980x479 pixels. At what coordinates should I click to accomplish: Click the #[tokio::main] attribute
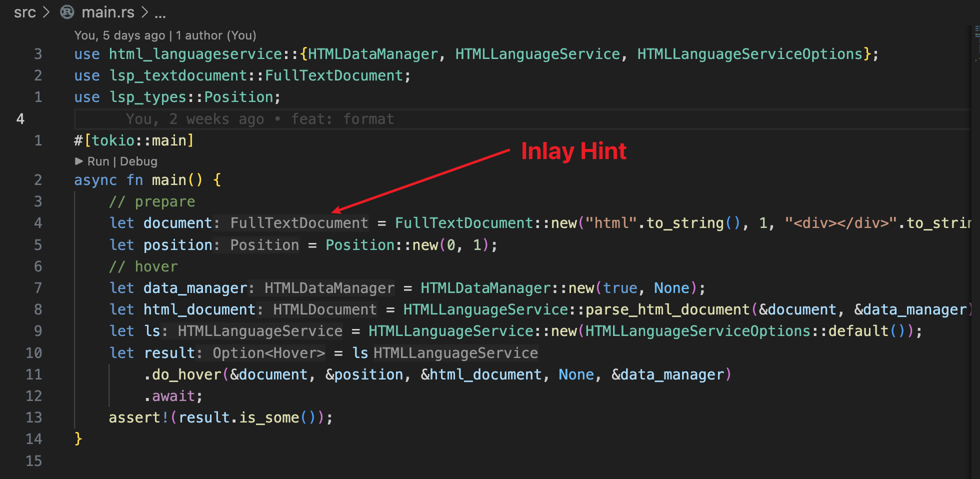click(134, 140)
